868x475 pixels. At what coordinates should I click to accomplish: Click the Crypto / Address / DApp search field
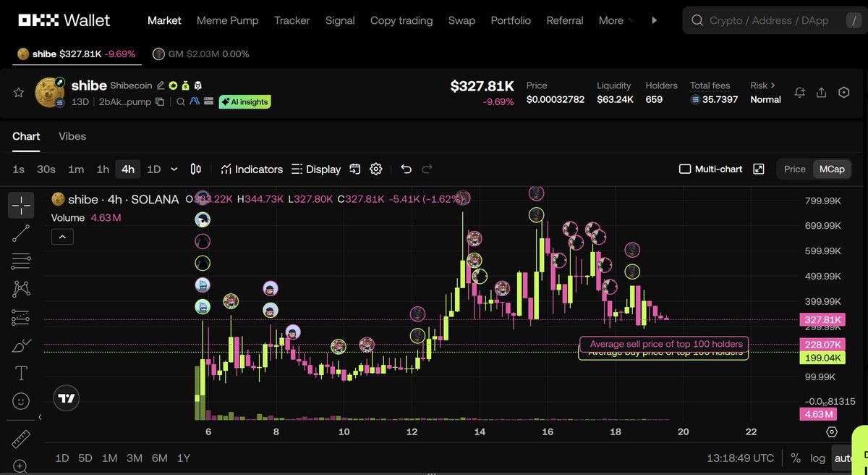(x=774, y=20)
